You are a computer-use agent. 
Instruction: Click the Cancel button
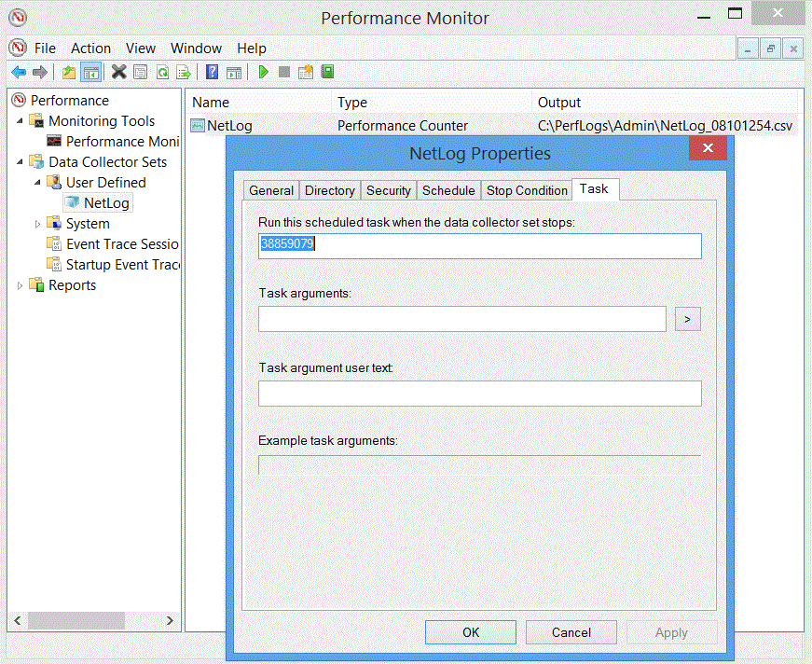(x=571, y=632)
